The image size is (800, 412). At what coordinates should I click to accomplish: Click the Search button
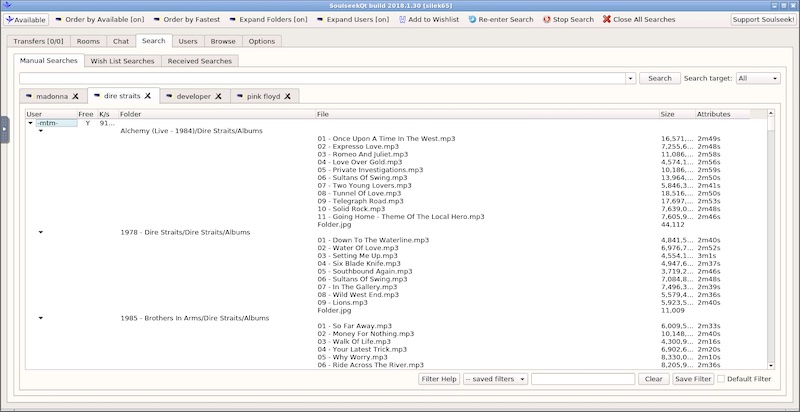point(660,79)
